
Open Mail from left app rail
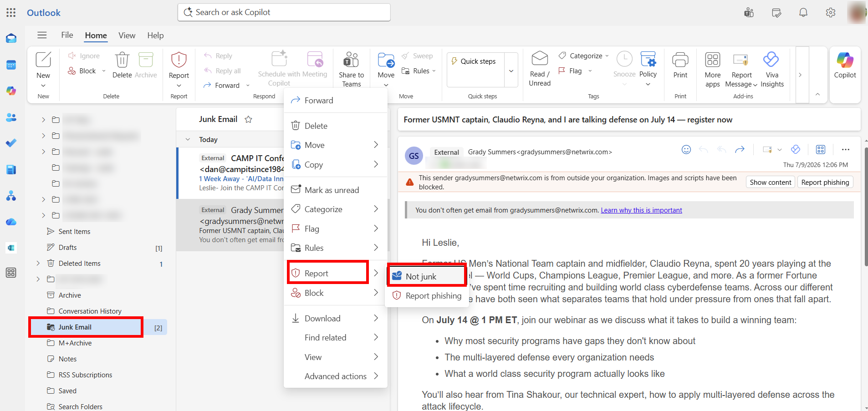click(11, 39)
